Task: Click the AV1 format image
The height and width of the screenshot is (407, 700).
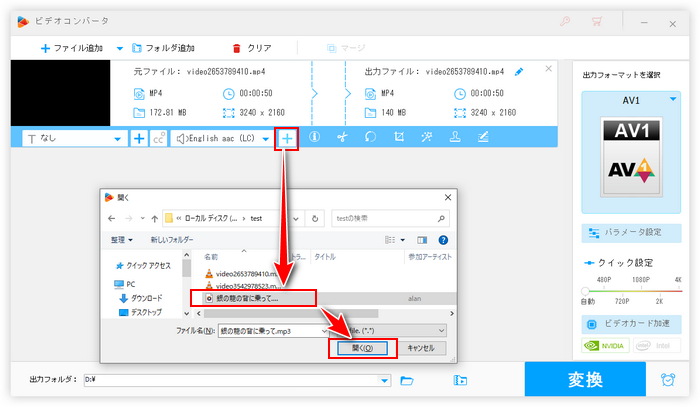Action: click(x=631, y=157)
